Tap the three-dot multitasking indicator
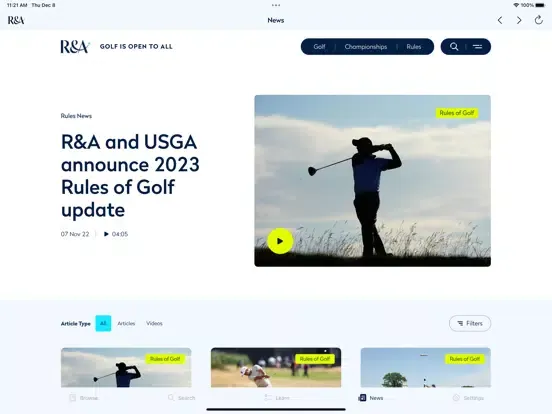Viewport: 552px width, 414px height. pyautogui.click(x=276, y=5)
